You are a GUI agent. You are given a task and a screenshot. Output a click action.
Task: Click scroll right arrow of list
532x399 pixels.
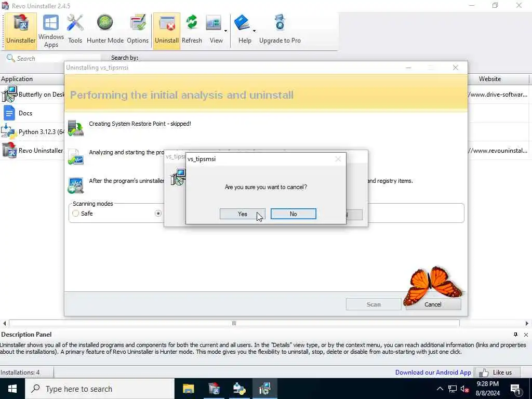click(527, 323)
